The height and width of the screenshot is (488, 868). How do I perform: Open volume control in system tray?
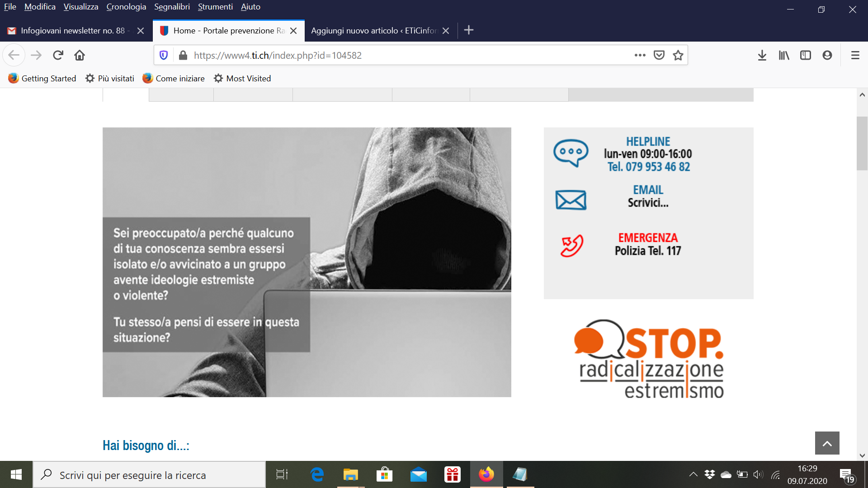(x=758, y=474)
